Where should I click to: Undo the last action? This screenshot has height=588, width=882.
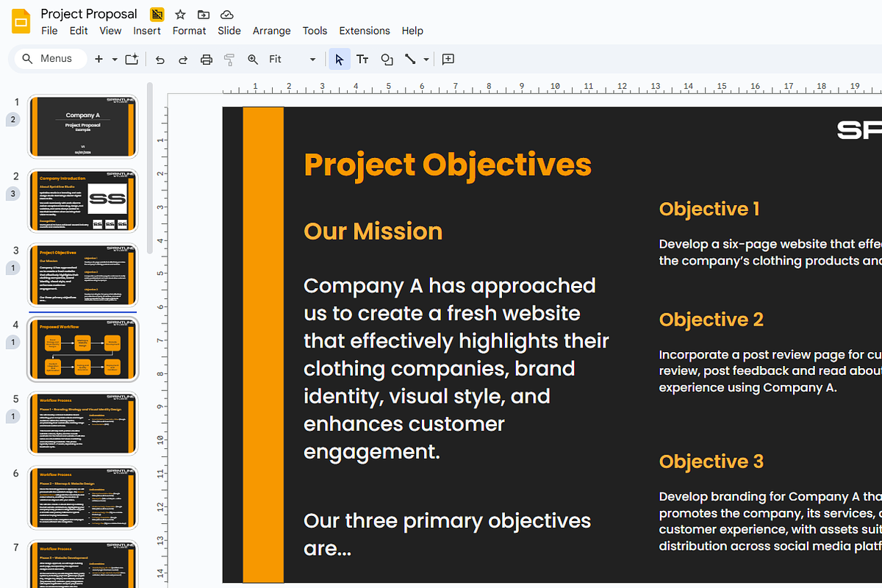159,60
